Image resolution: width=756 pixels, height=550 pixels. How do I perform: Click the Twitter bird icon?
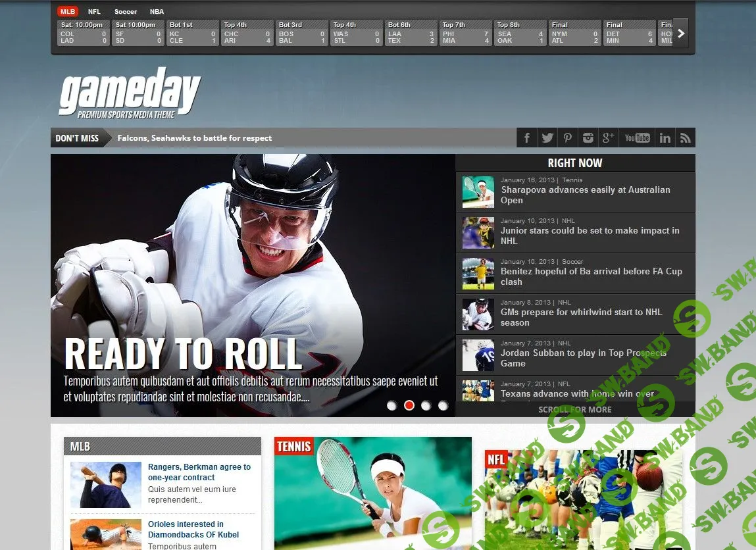point(547,137)
